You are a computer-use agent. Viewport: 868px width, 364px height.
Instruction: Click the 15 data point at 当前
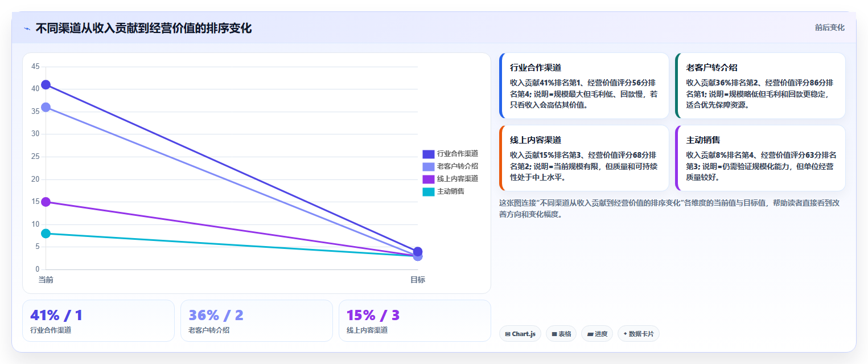coord(46,202)
